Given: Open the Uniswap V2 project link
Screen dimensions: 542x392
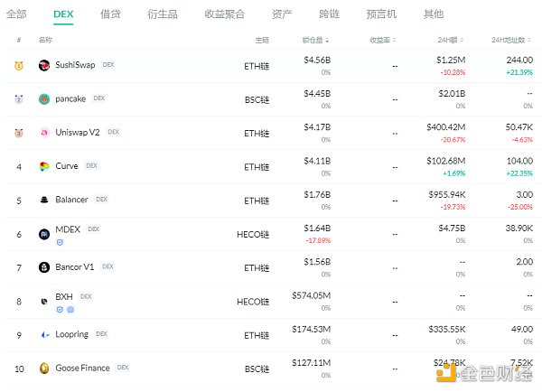Looking at the screenshot, I should [x=78, y=133].
